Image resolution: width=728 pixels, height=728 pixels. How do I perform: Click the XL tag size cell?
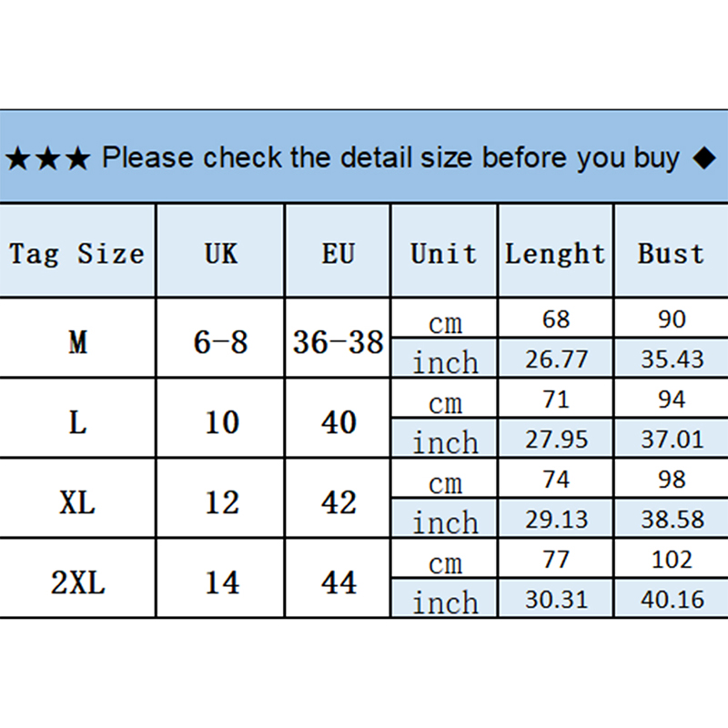(x=78, y=502)
